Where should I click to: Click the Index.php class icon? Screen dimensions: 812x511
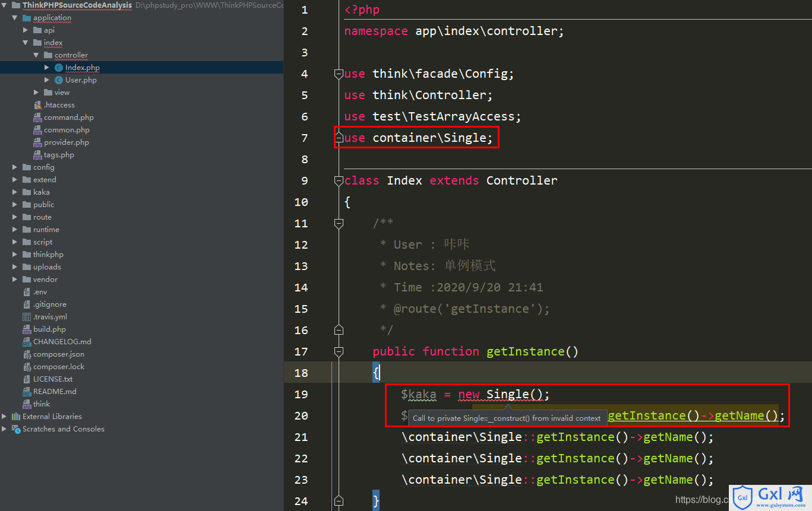pos(58,68)
